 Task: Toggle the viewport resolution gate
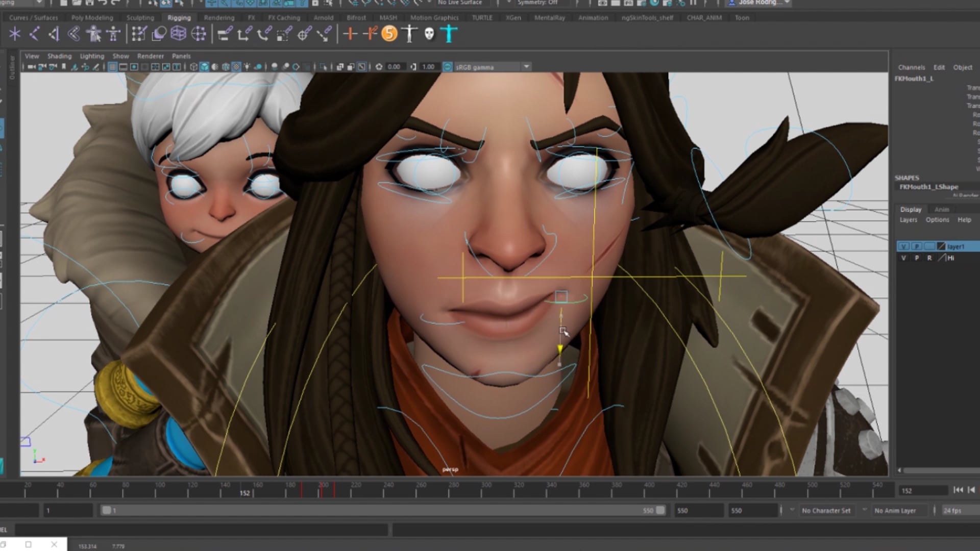coord(134,67)
